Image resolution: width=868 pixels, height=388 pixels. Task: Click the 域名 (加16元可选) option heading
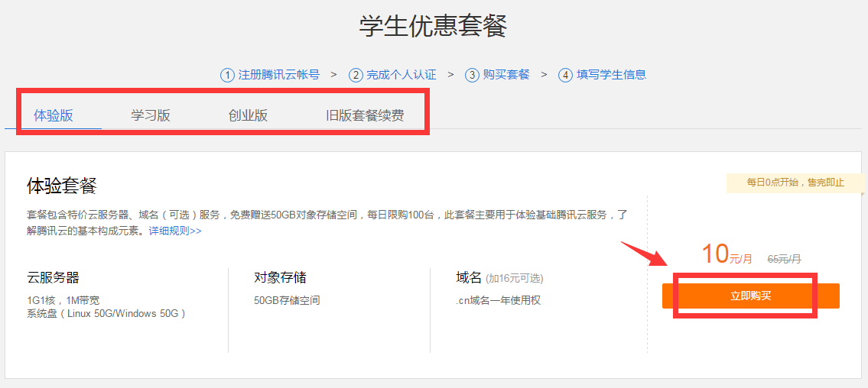coord(499,278)
